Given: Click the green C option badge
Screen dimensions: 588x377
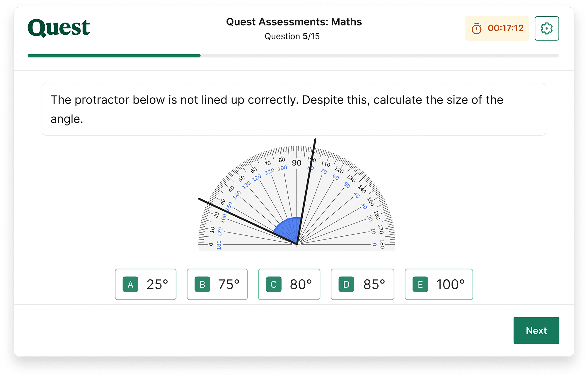Looking at the screenshot, I should (273, 284).
